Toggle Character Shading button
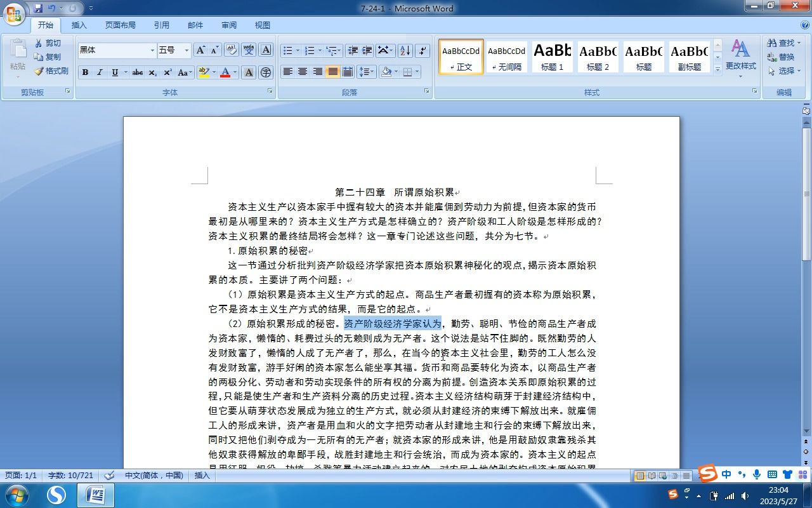Image resolution: width=812 pixels, height=508 pixels. [249, 72]
